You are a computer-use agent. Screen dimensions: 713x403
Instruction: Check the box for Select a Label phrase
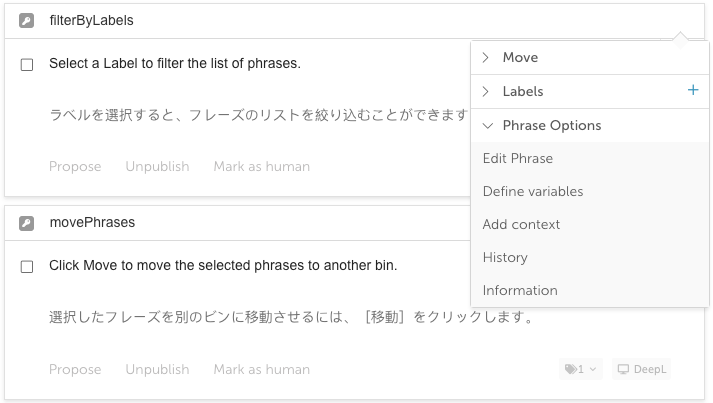(x=27, y=65)
